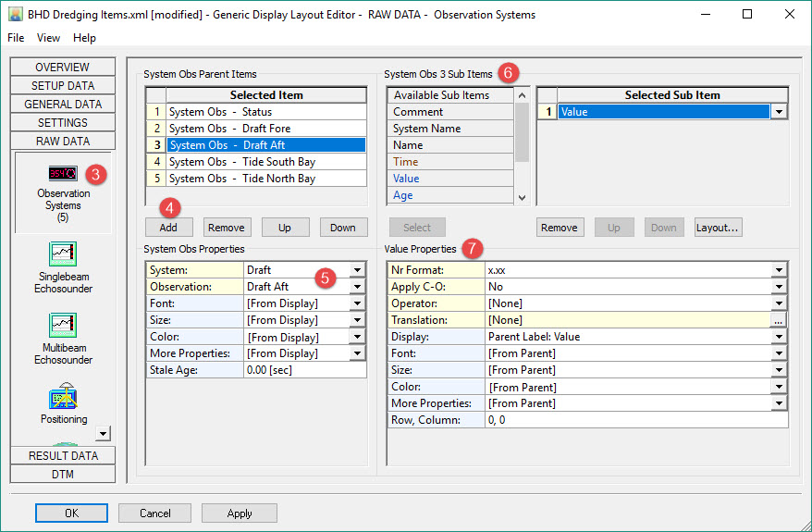This screenshot has height=532, width=812.
Task: Select the Positioning icon in sidebar
Action: [63, 399]
